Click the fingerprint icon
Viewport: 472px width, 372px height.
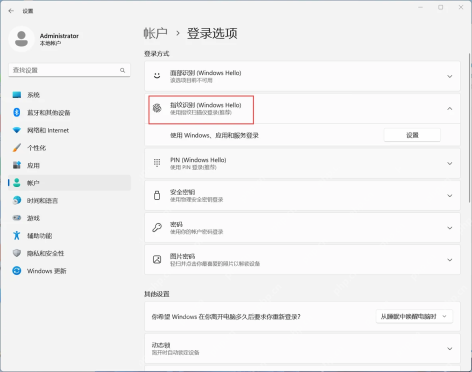(157, 108)
